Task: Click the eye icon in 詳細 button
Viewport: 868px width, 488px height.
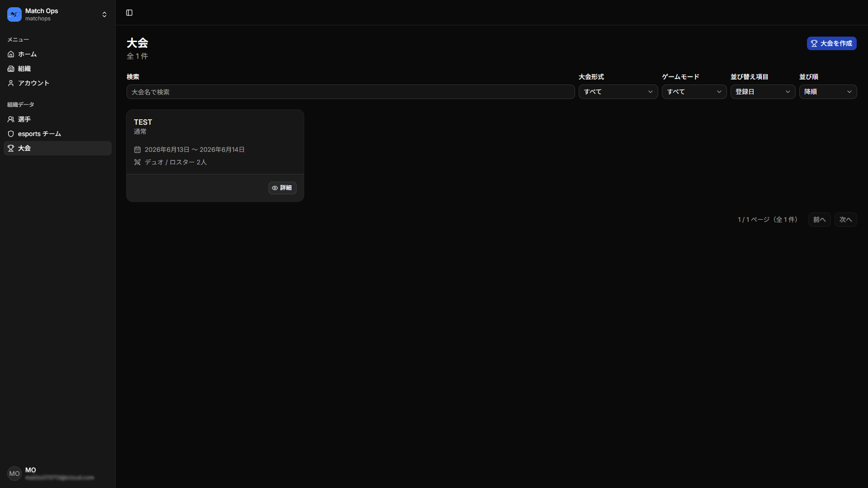Action: (x=275, y=188)
